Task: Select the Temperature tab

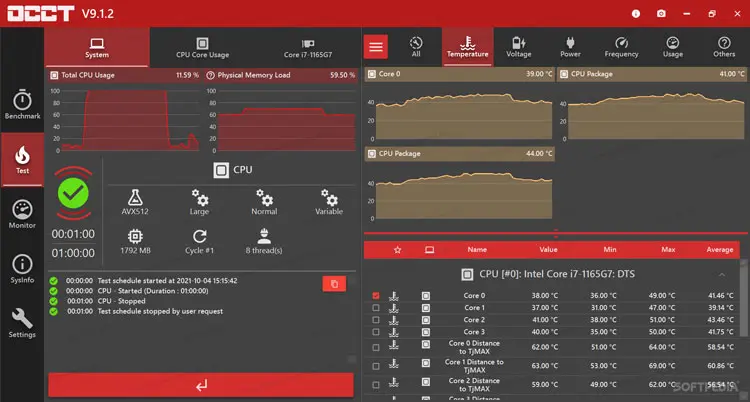Action: (x=467, y=47)
